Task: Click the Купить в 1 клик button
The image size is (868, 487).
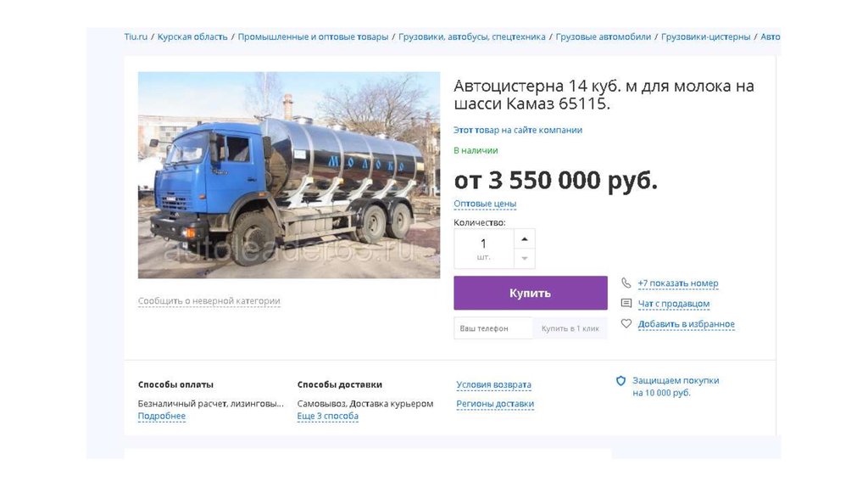Action: click(x=570, y=328)
